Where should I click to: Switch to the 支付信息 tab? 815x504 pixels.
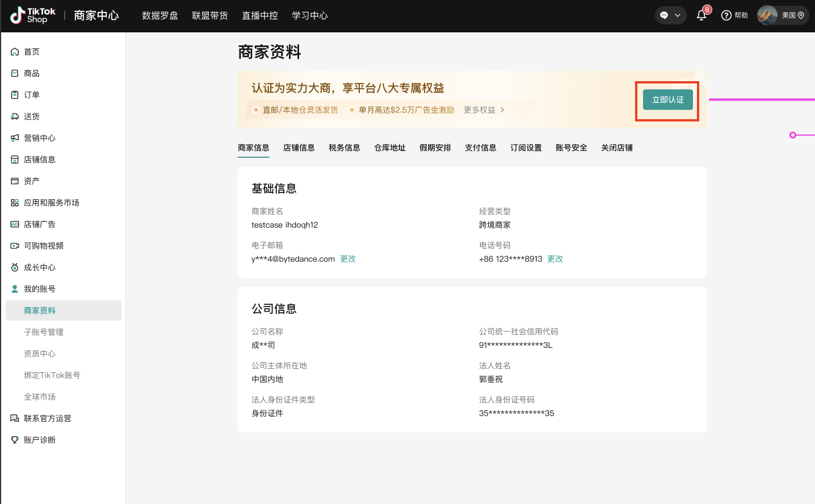click(481, 148)
